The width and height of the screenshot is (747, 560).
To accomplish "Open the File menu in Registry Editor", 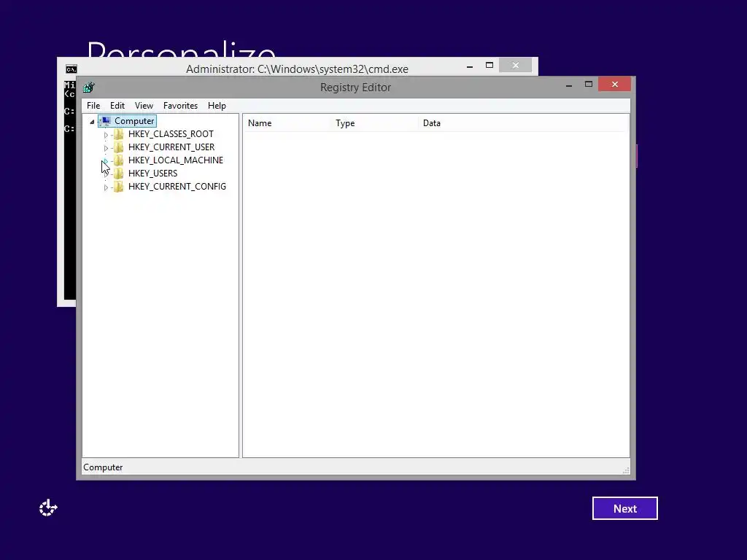I will coord(93,106).
